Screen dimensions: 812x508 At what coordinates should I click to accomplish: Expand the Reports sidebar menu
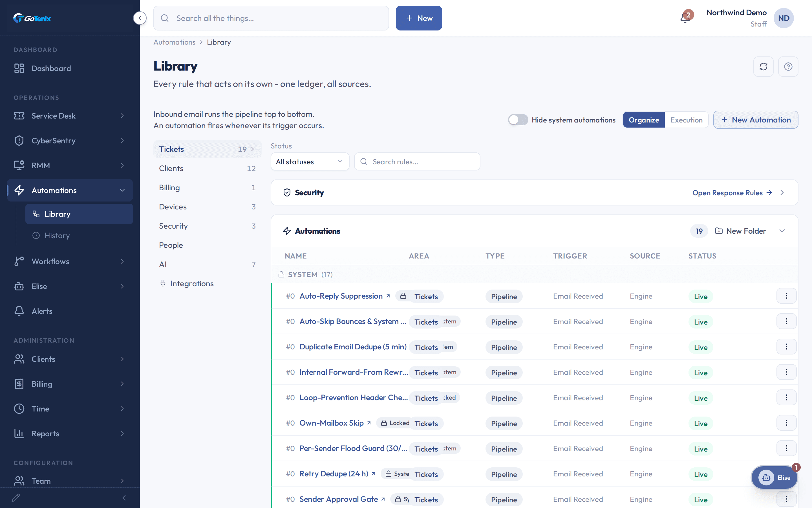pyautogui.click(x=70, y=433)
